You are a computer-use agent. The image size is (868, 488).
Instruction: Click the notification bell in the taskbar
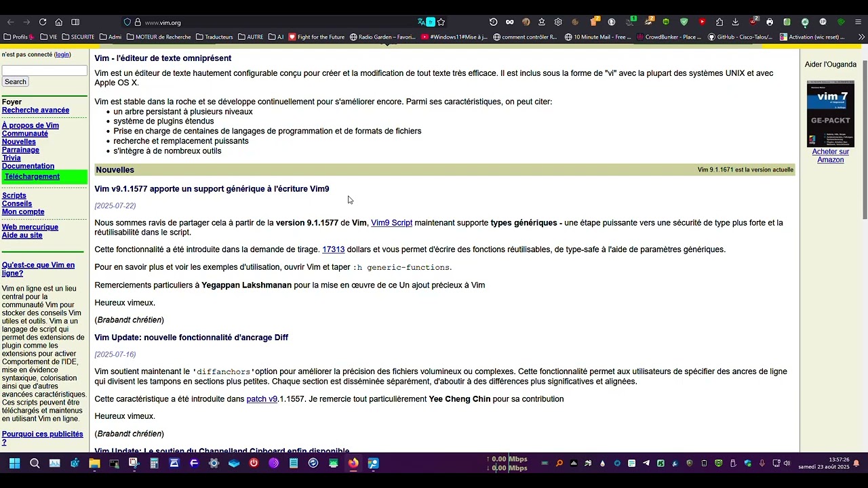click(x=856, y=464)
